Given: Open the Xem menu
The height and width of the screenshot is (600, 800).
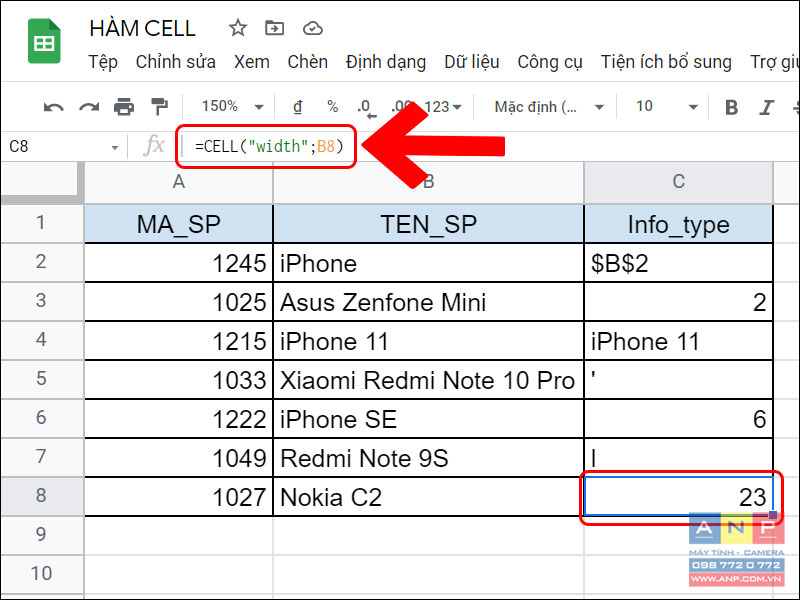Looking at the screenshot, I should tap(252, 62).
